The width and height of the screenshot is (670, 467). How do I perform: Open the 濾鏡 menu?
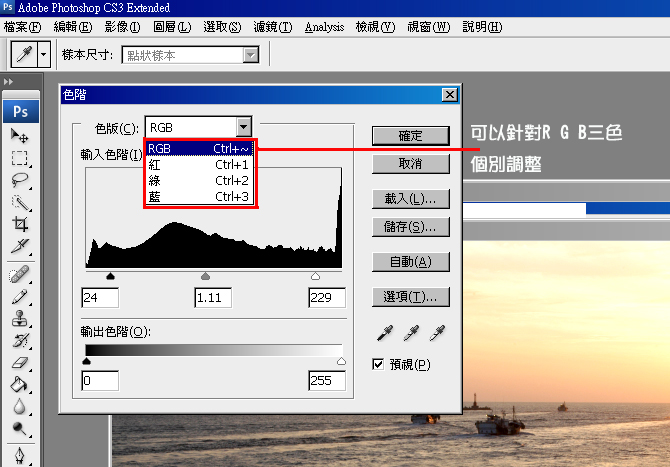click(x=273, y=27)
